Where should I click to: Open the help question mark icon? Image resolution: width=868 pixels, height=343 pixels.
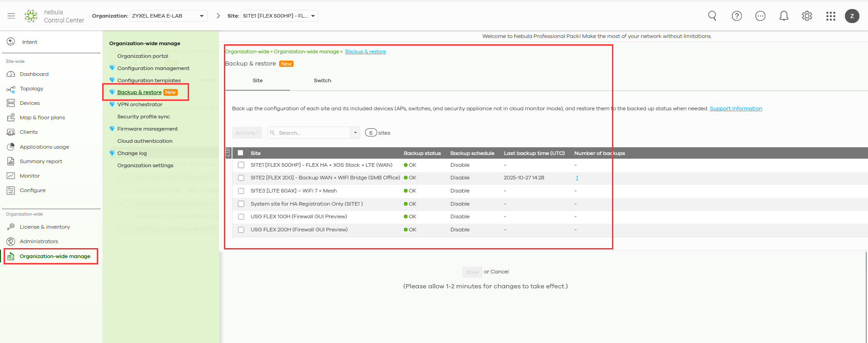click(x=736, y=16)
